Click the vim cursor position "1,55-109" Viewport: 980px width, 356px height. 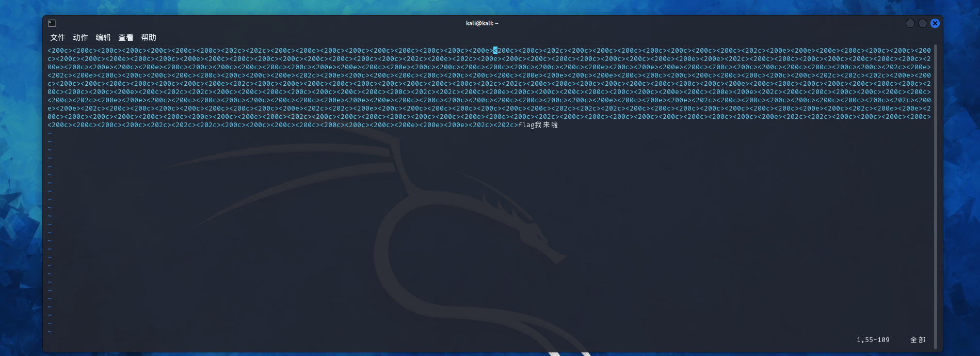tap(873, 340)
